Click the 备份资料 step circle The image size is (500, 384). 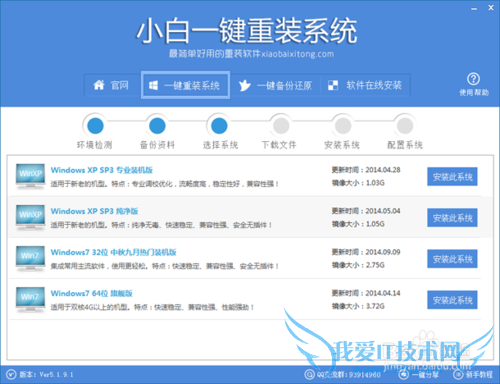157,126
